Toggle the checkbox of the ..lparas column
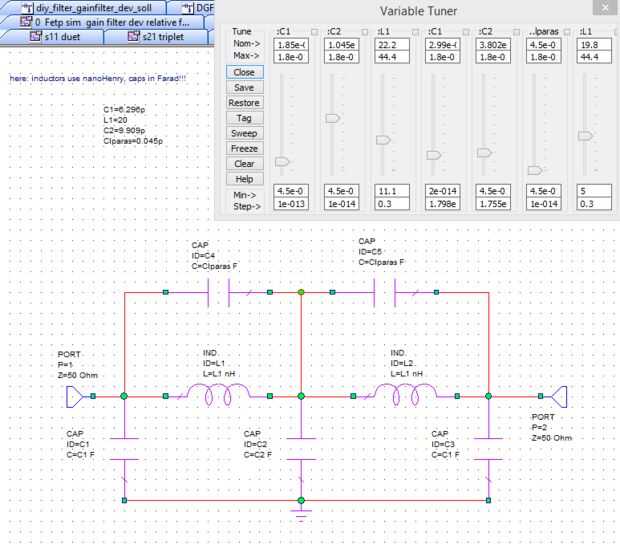The width and height of the screenshot is (620, 545). click(567, 32)
